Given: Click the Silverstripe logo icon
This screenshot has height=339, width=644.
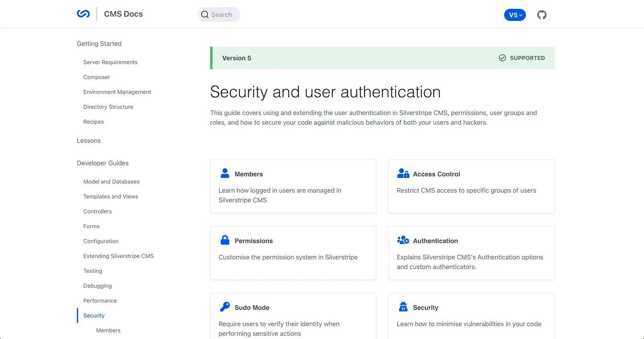Looking at the screenshot, I should [x=83, y=14].
